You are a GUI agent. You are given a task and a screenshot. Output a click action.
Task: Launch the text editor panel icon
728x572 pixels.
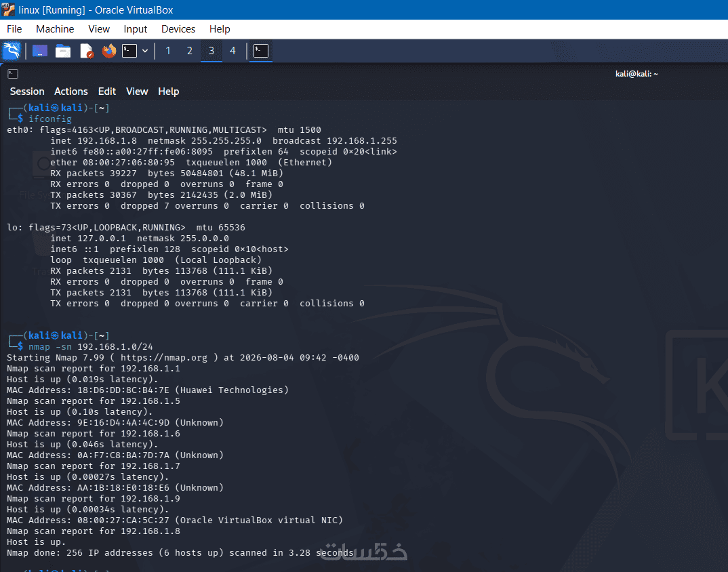(x=86, y=51)
